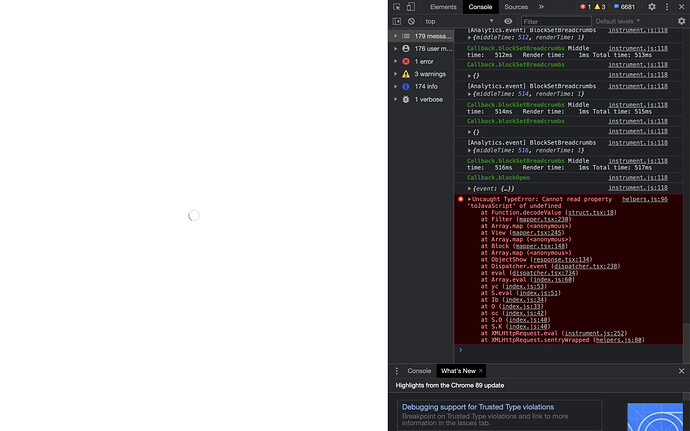Image resolution: width=690 pixels, height=431 pixels.
Task: Select the Console tab in the bottom drawer
Action: (x=419, y=371)
